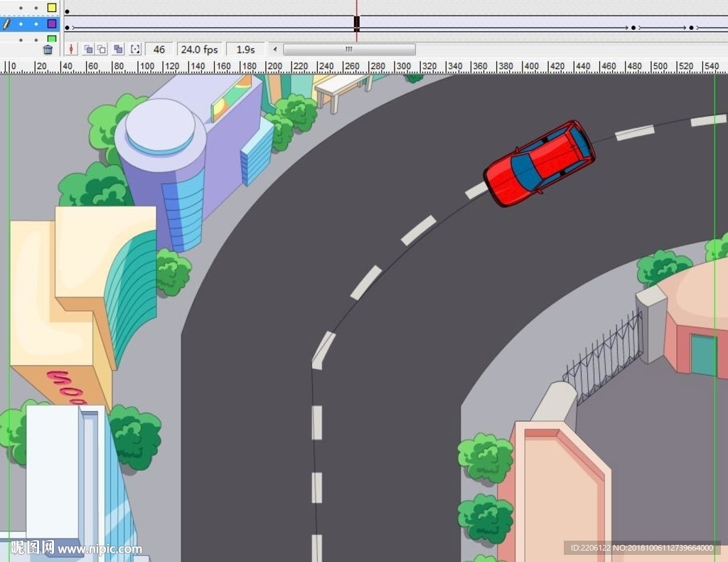Select the keyframe at the black playhead marker
The image size is (728, 562).
[357, 24]
